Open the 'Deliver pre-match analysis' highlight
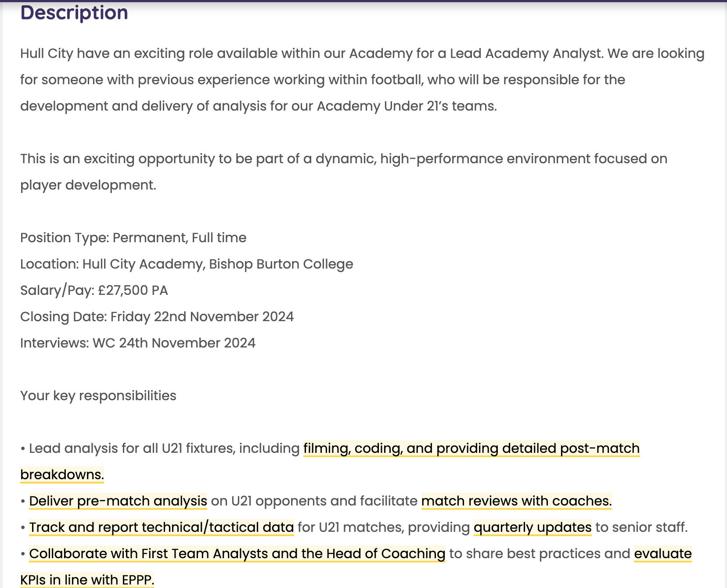Image resolution: width=727 pixels, height=588 pixels. coord(118,501)
